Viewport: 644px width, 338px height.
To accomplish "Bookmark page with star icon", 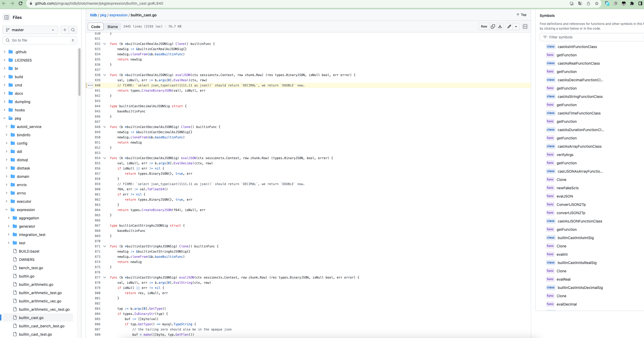I will pos(597,3).
